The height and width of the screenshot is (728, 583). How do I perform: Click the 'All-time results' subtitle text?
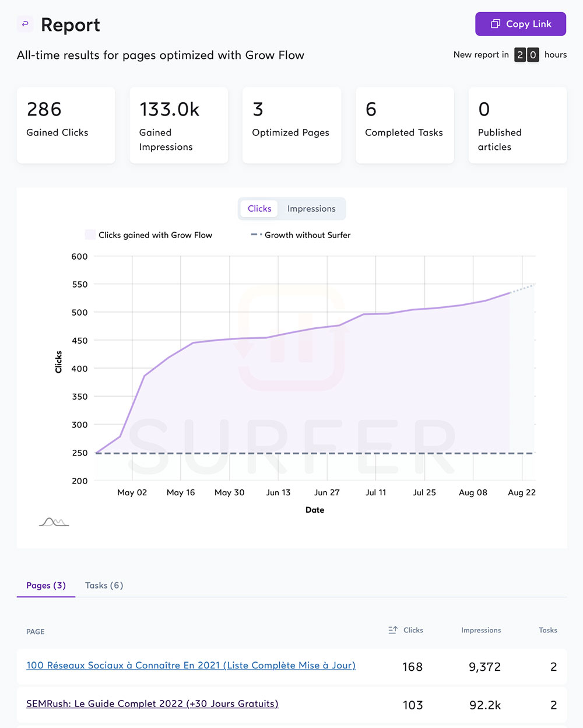point(160,55)
